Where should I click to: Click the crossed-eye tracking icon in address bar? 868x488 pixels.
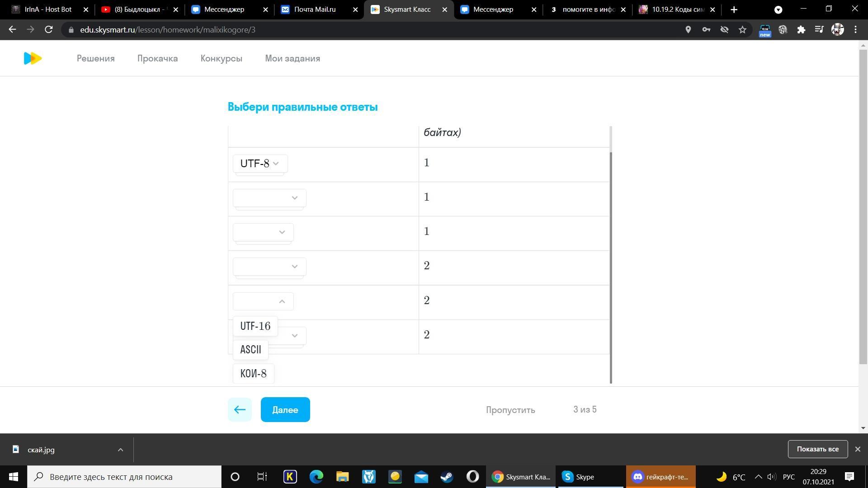(x=724, y=30)
